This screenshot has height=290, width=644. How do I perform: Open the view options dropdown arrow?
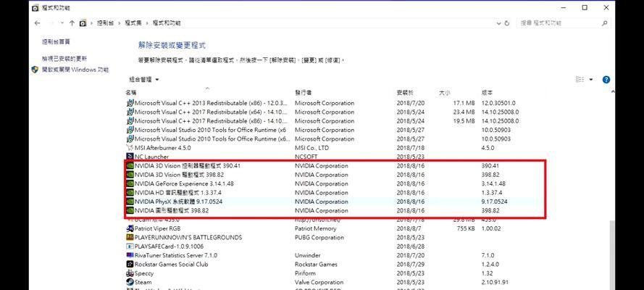click(591, 80)
